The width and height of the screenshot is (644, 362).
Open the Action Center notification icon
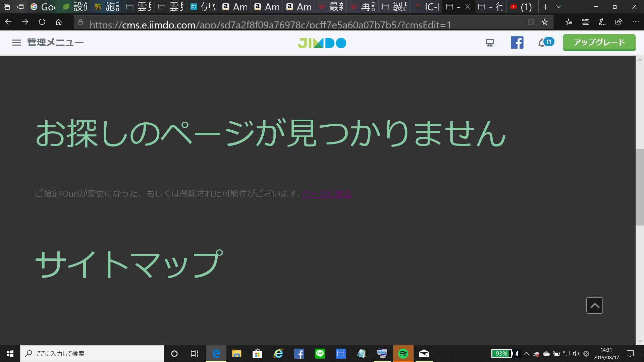tap(630, 354)
